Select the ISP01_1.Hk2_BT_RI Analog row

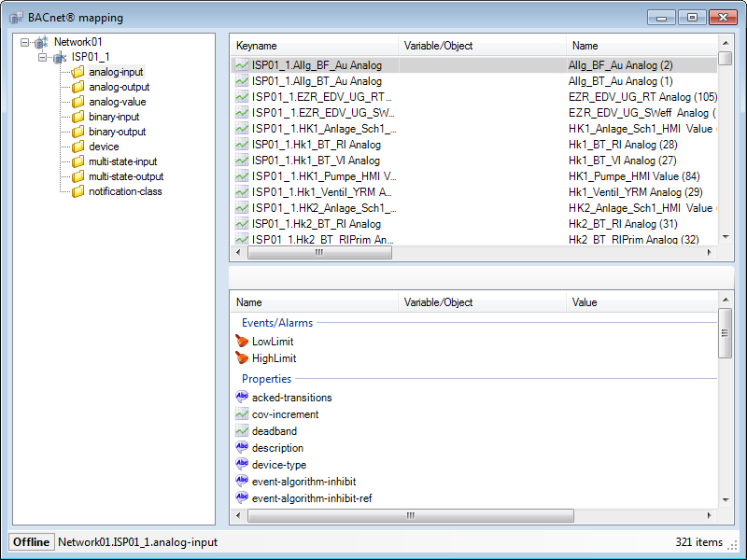tap(316, 224)
